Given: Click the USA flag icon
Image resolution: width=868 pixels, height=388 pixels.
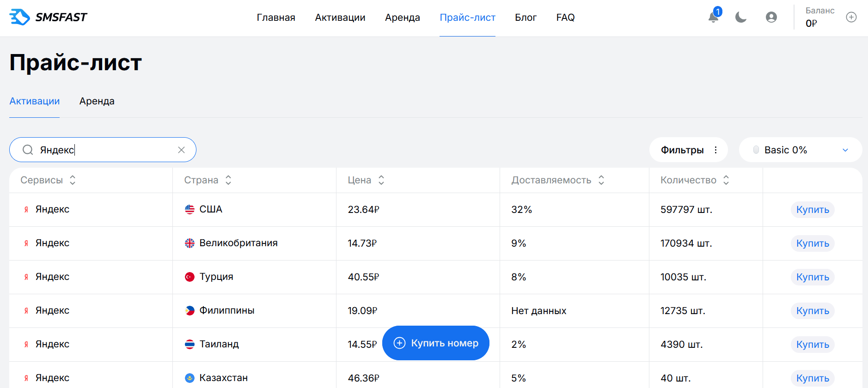Looking at the screenshot, I should (x=189, y=209).
